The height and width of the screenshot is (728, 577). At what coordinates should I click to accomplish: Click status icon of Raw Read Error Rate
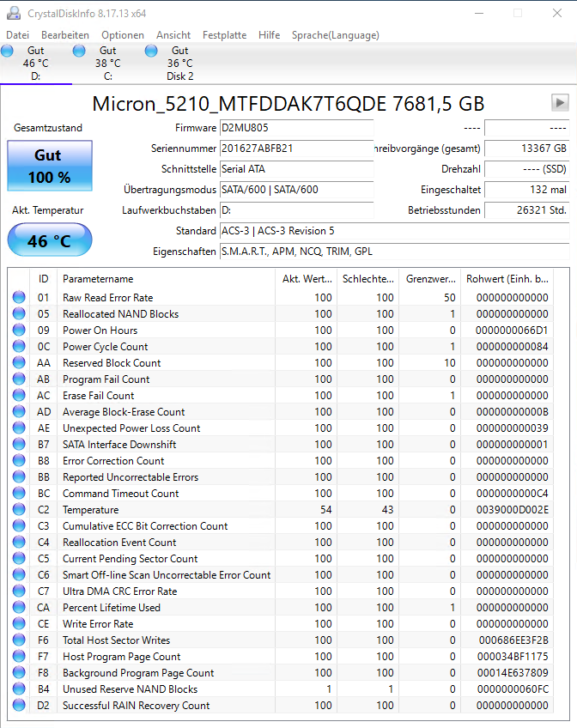pyautogui.click(x=19, y=297)
